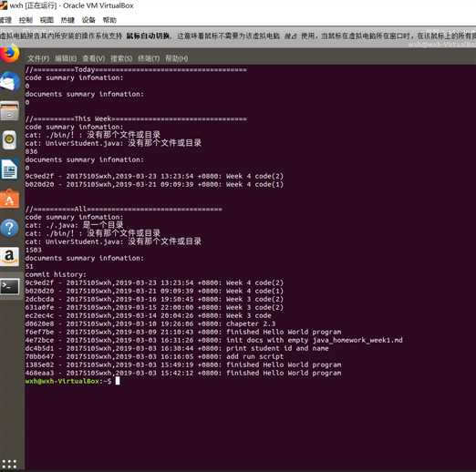Image resolution: width=476 pixels, height=472 pixels.
Task: Open the Files manager dock icon
Action: click(9, 111)
